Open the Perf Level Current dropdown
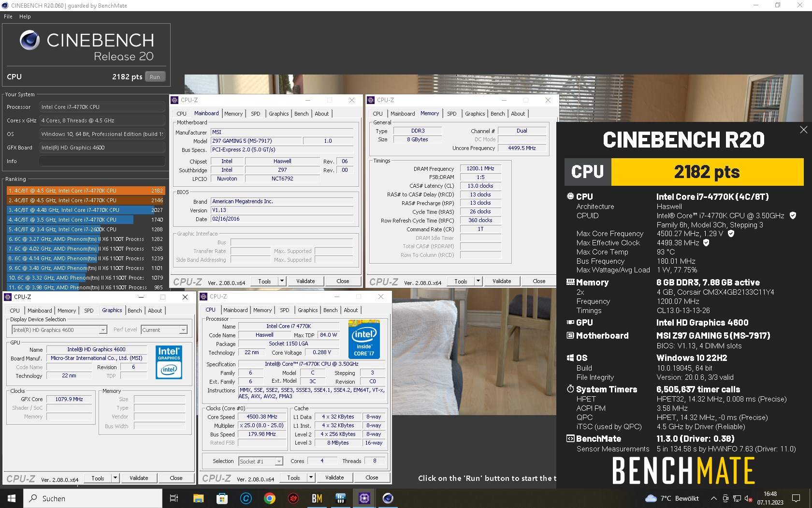This screenshot has height=508, width=812. (x=164, y=330)
